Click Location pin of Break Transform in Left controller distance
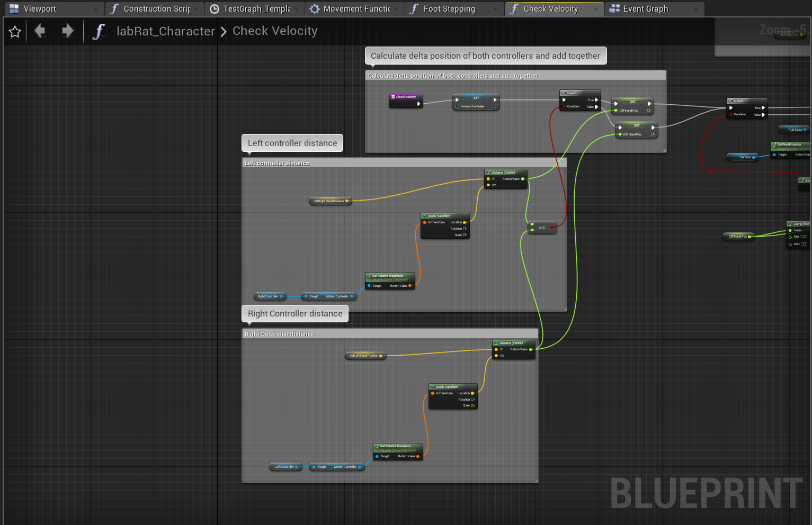 [x=465, y=222]
